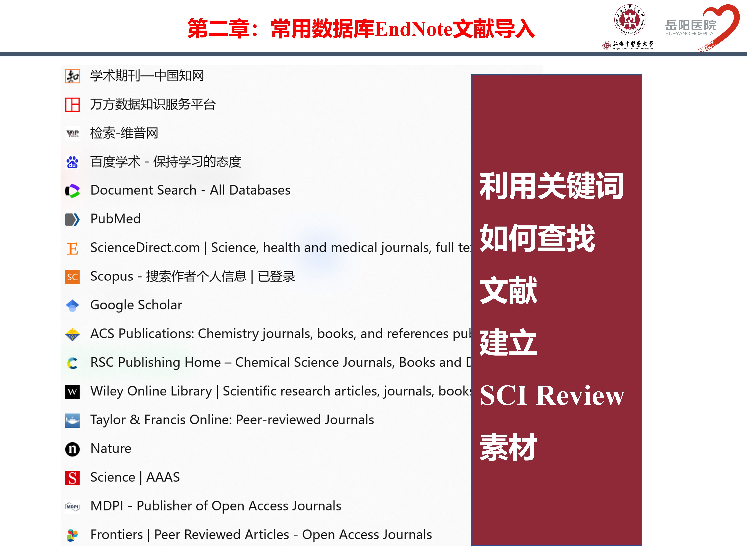The image size is (747, 560).
Task: Click the PubMed bookmark icon
Action: click(72, 220)
